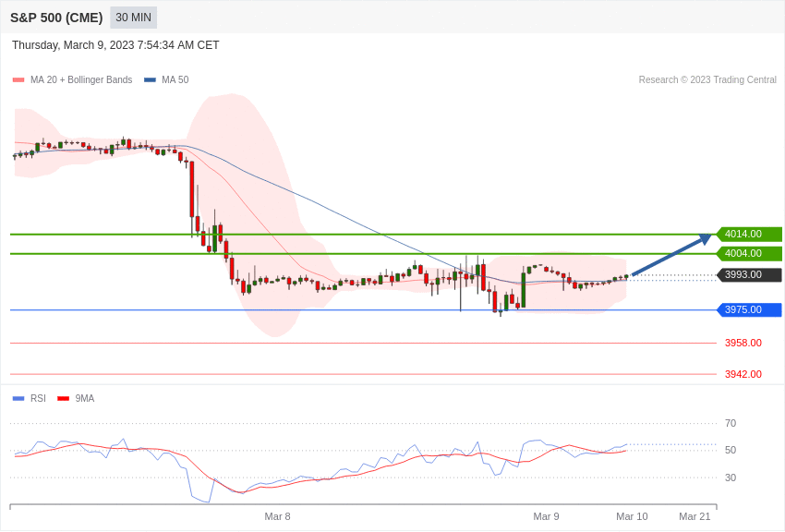Click the MA 50 legend label
This screenshot has width=785, height=532.
pyautogui.click(x=175, y=79)
